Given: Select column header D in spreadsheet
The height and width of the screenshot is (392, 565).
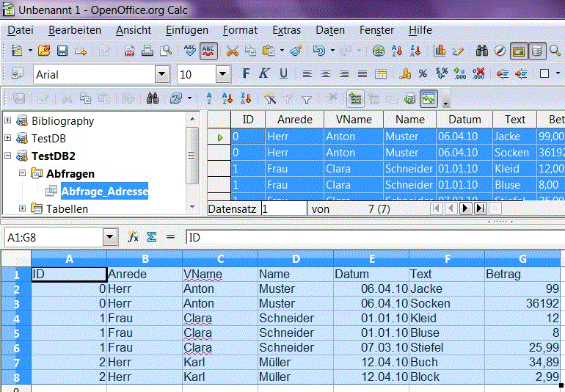Looking at the screenshot, I should (295, 258).
